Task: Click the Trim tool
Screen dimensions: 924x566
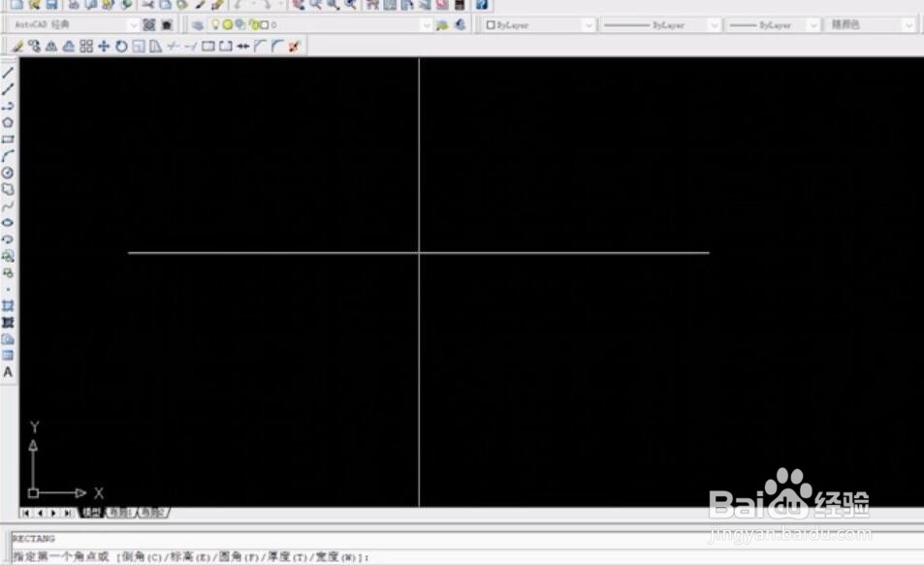Action: tap(174, 46)
